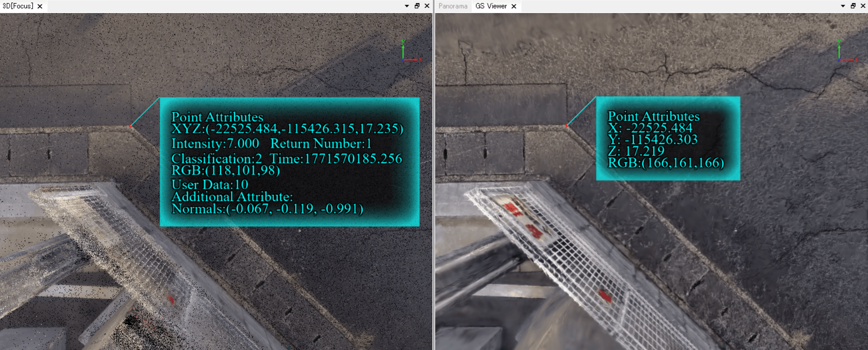
Task: Switch to the Panorama tab
Action: (x=452, y=6)
